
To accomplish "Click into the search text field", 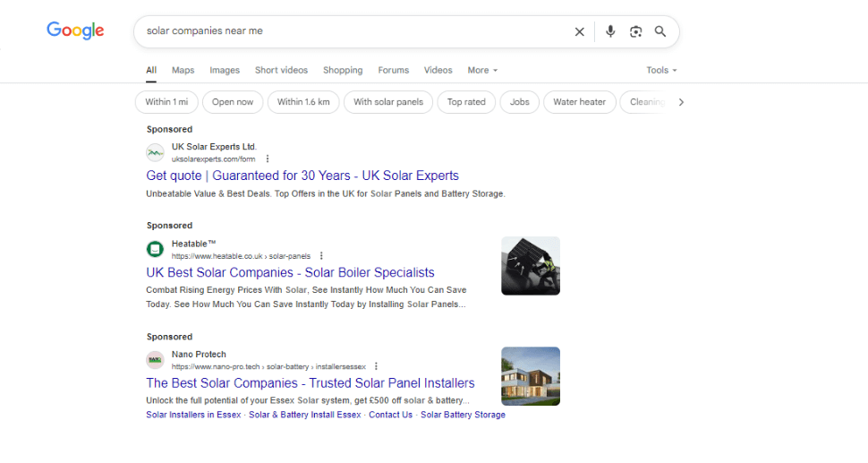I will click(354, 31).
